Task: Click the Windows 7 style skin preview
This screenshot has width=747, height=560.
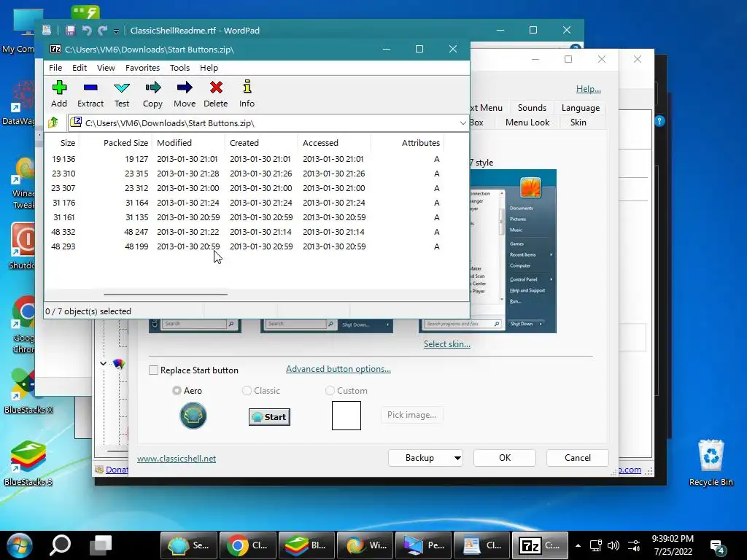Action: [x=513, y=251]
